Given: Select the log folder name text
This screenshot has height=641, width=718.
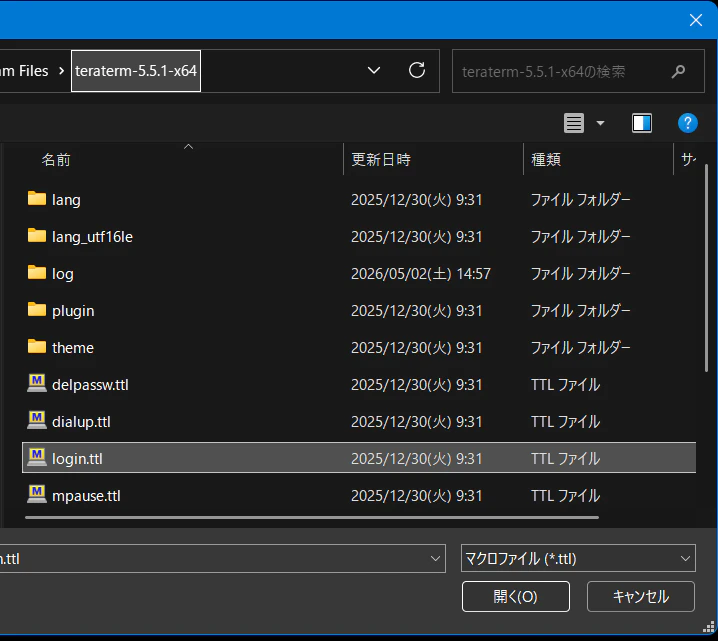Looking at the screenshot, I should tap(63, 274).
